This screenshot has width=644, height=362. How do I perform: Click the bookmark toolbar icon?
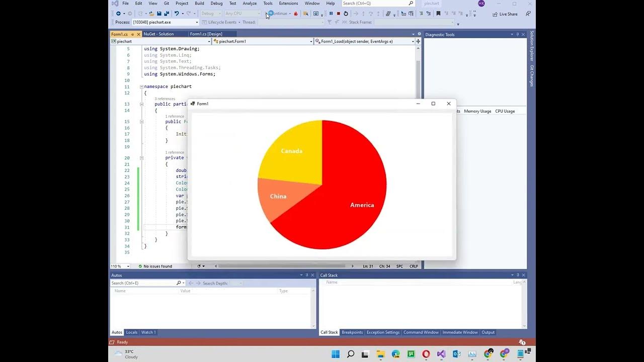click(x=438, y=14)
